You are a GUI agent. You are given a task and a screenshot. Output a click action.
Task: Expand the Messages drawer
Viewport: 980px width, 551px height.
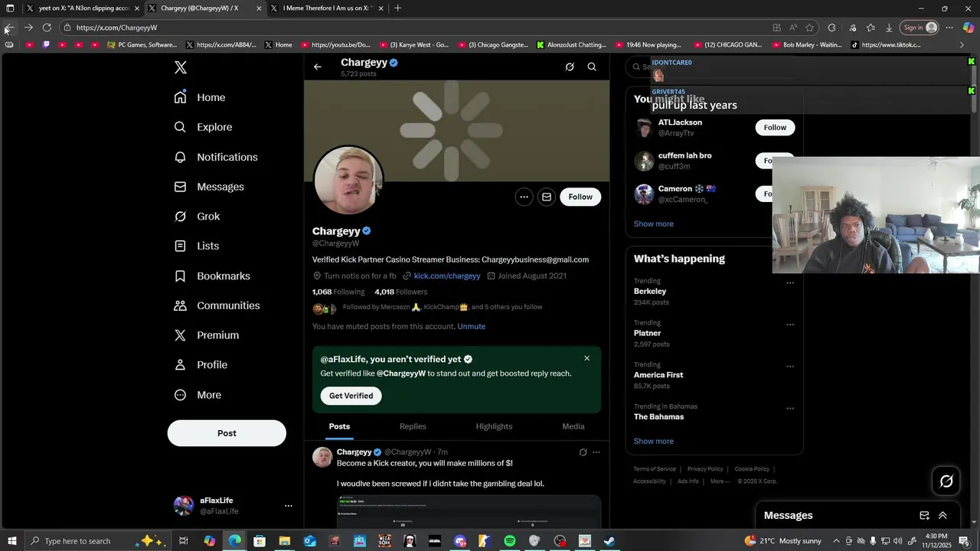click(942, 516)
